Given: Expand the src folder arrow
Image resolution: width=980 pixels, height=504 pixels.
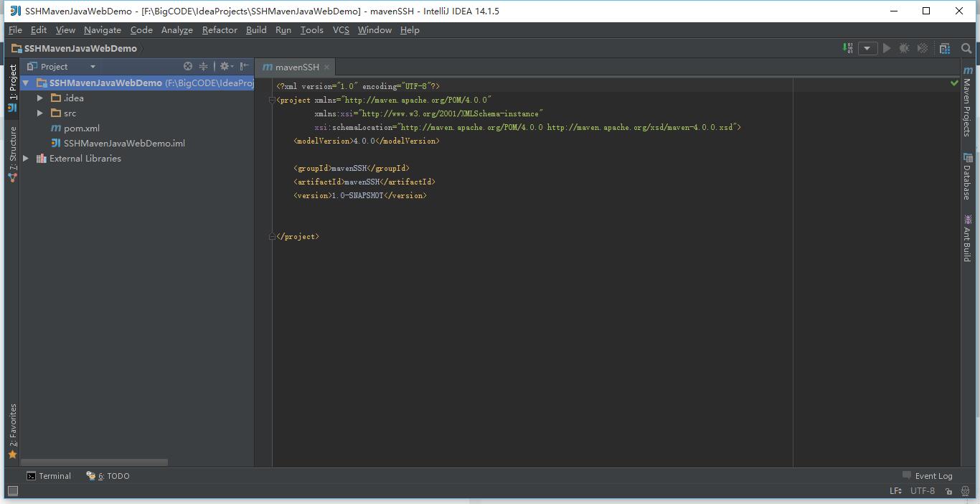Looking at the screenshot, I should point(40,113).
